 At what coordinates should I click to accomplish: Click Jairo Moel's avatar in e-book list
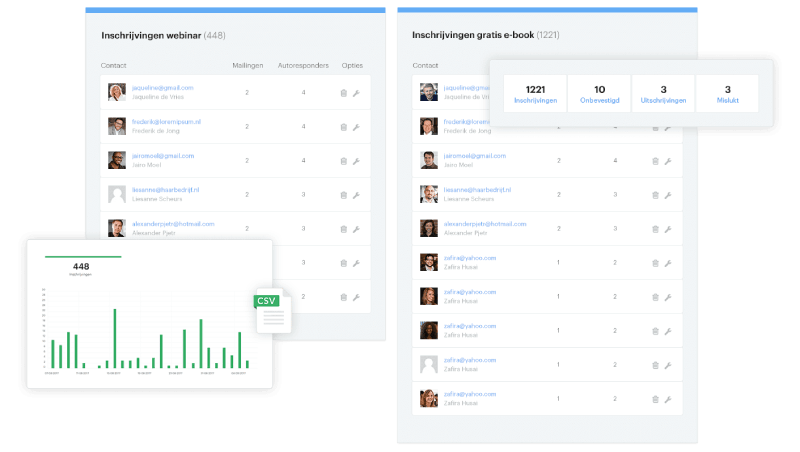tap(429, 160)
